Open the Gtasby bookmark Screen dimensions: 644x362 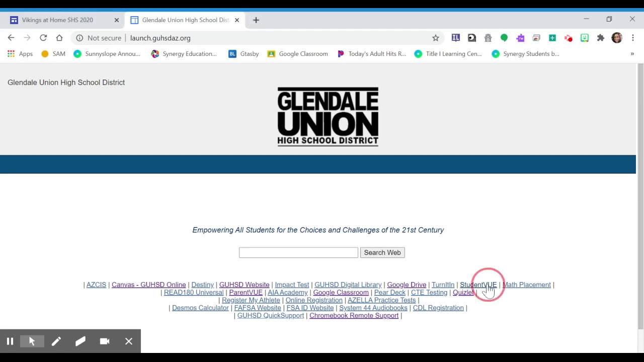[x=244, y=54]
